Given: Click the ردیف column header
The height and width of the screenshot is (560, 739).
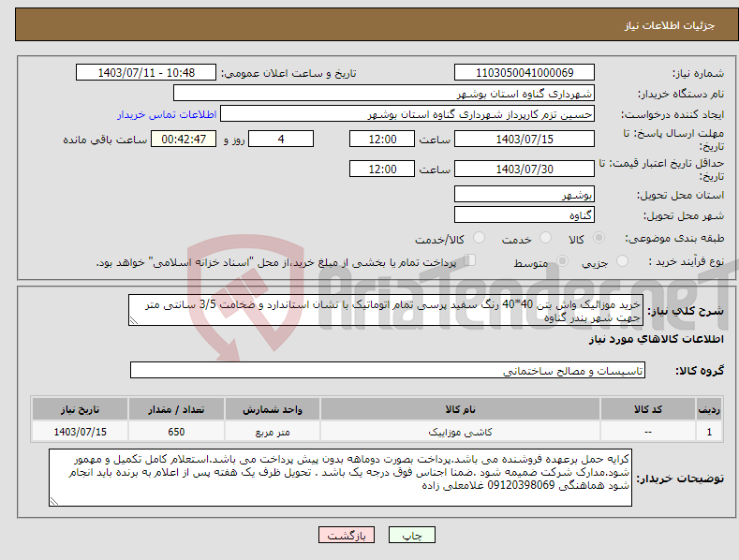Looking at the screenshot, I should pyautogui.click(x=709, y=409).
